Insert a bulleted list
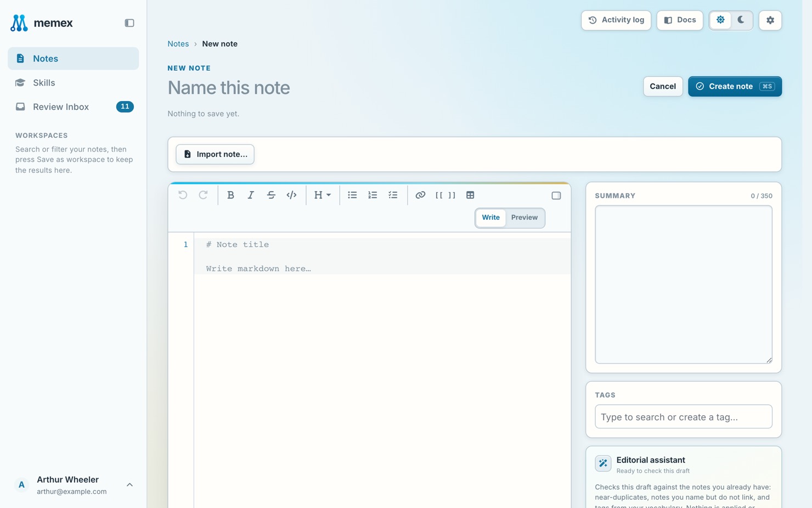This screenshot has width=812, height=508. [352, 195]
